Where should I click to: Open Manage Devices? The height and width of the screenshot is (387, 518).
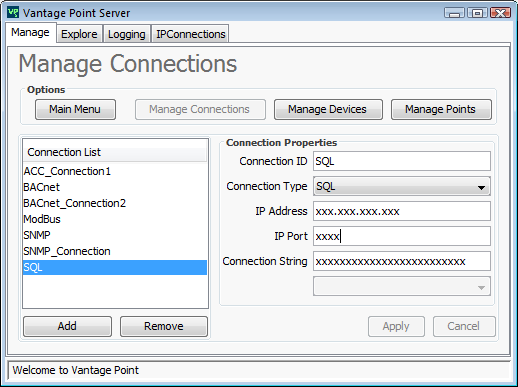tap(328, 109)
